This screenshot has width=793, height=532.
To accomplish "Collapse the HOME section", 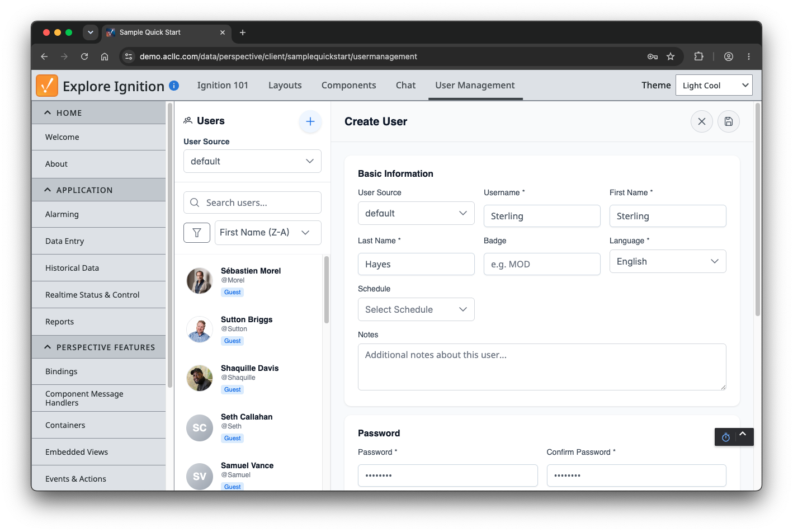I will tap(98, 113).
